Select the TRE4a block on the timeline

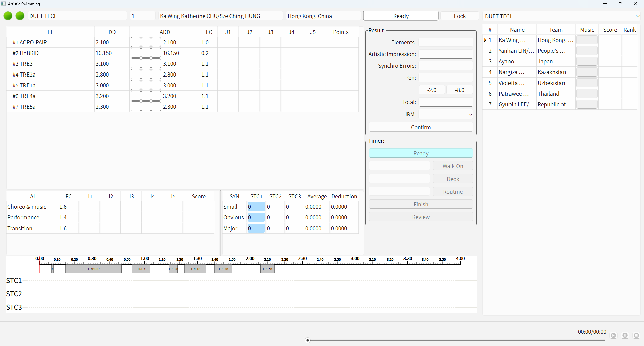click(x=223, y=269)
